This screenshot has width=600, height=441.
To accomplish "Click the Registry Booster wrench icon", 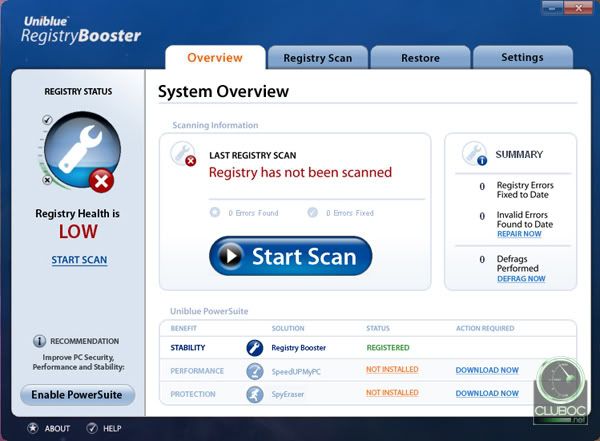I will pos(254,348).
